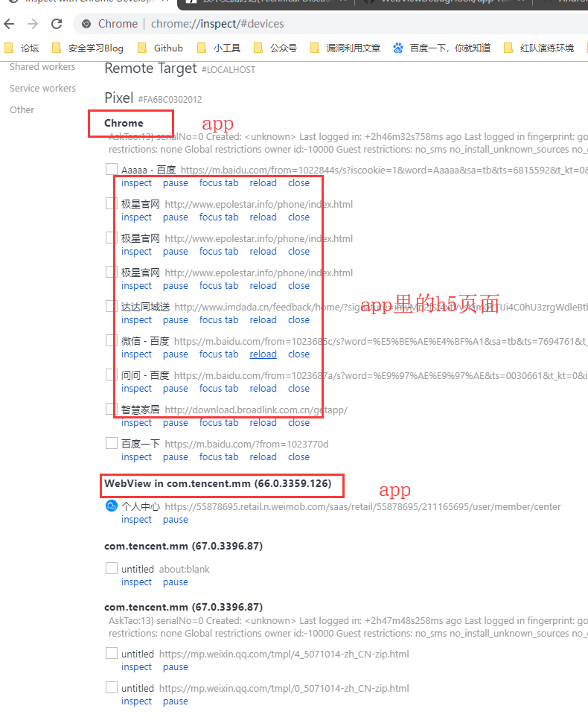The height and width of the screenshot is (726, 588).
Task: Tick the checkbox for 百度一下
Action: (x=111, y=443)
